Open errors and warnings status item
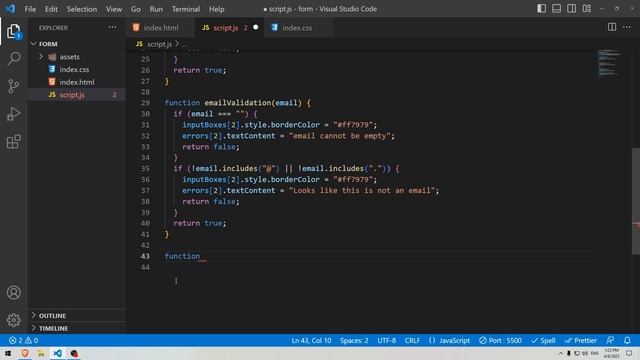Image resolution: width=640 pixels, height=360 pixels. 23,340
